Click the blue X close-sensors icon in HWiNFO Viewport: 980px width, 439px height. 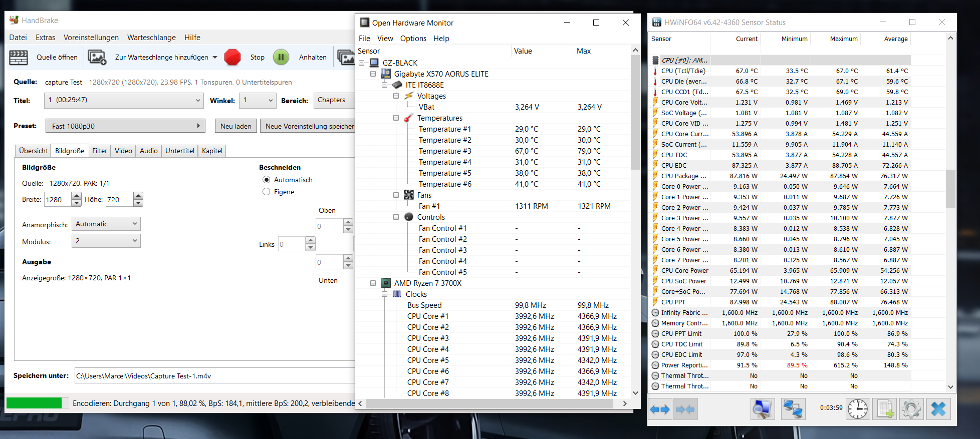pos(938,409)
